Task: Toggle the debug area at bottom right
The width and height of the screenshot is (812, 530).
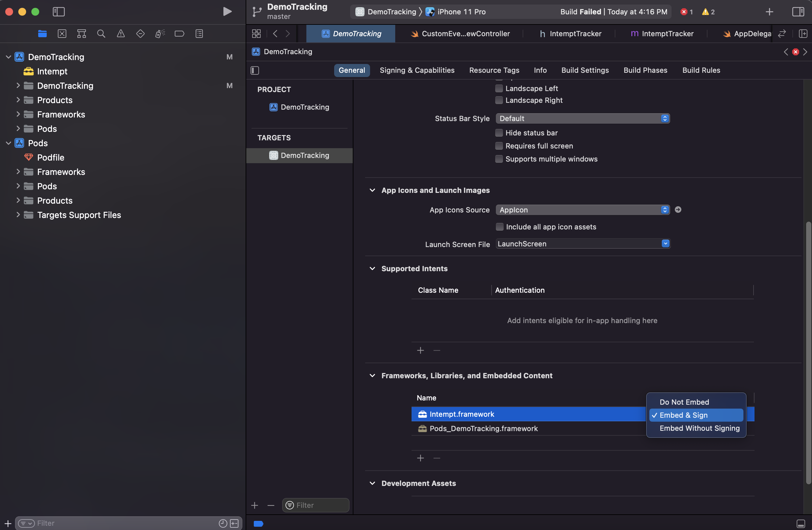Action: tap(801, 523)
